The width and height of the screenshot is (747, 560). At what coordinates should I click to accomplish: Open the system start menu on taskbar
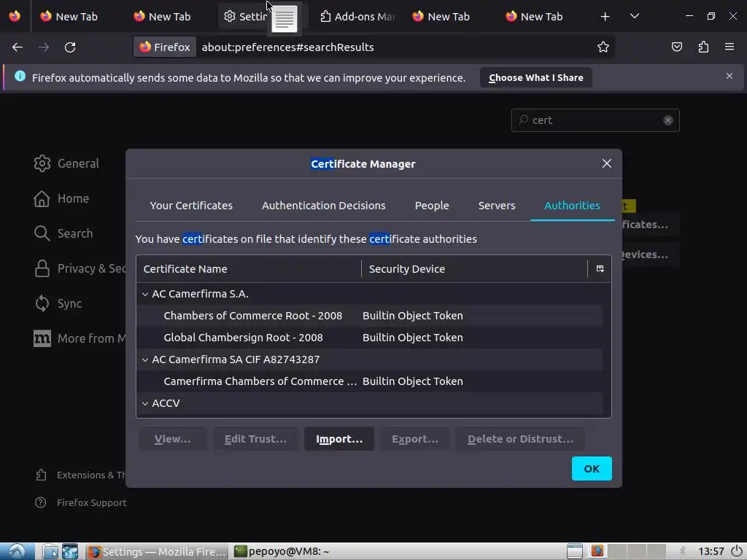(17, 551)
